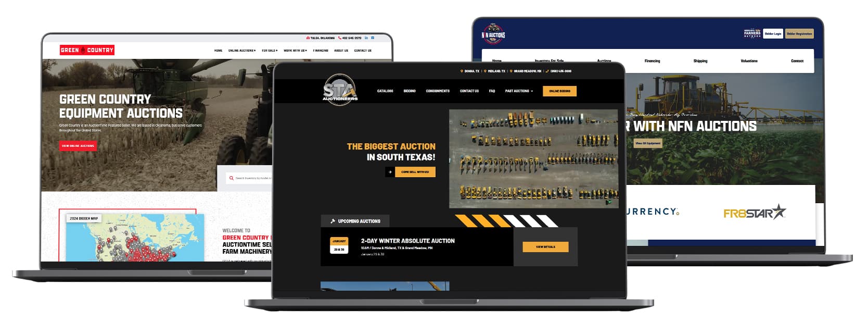The width and height of the screenshot is (868, 323).
Task: Click the Bidder Login button on NFN site
Action: [x=773, y=34]
